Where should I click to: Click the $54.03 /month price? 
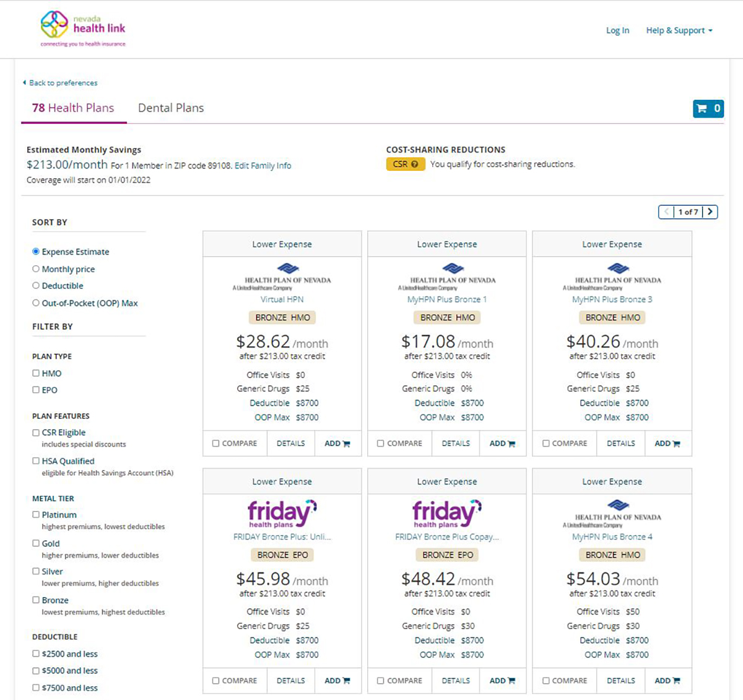click(x=612, y=579)
